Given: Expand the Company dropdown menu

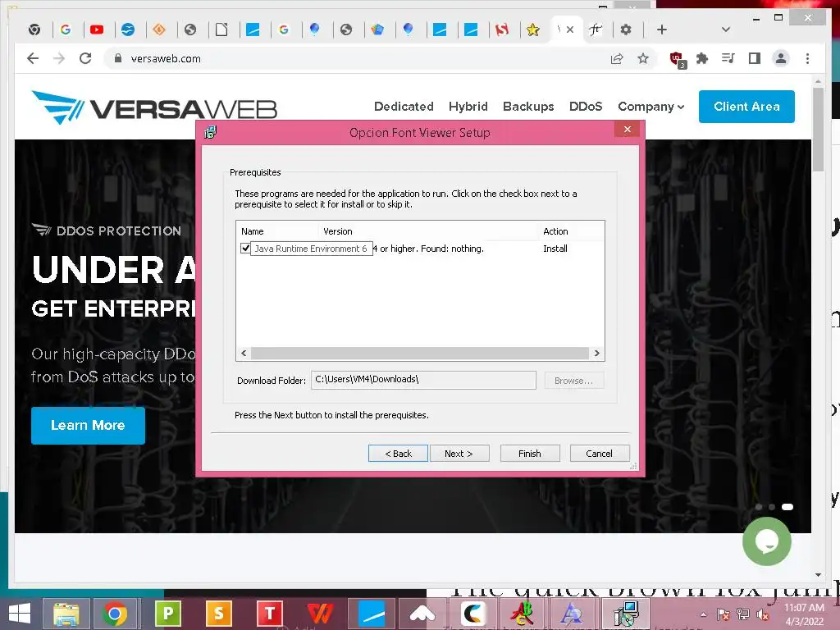Looking at the screenshot, I should click(x=651, y=107).
